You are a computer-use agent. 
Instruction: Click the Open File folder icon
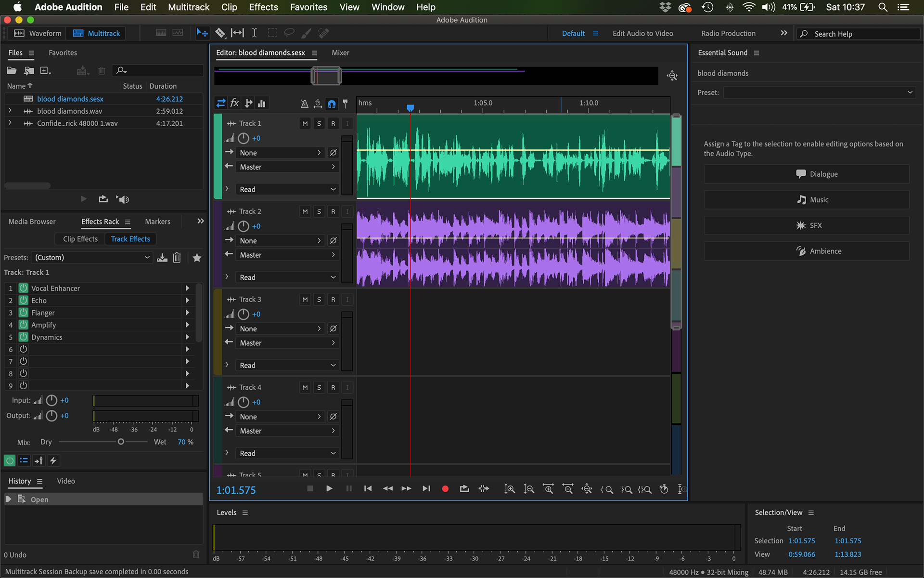coord(12,71)
